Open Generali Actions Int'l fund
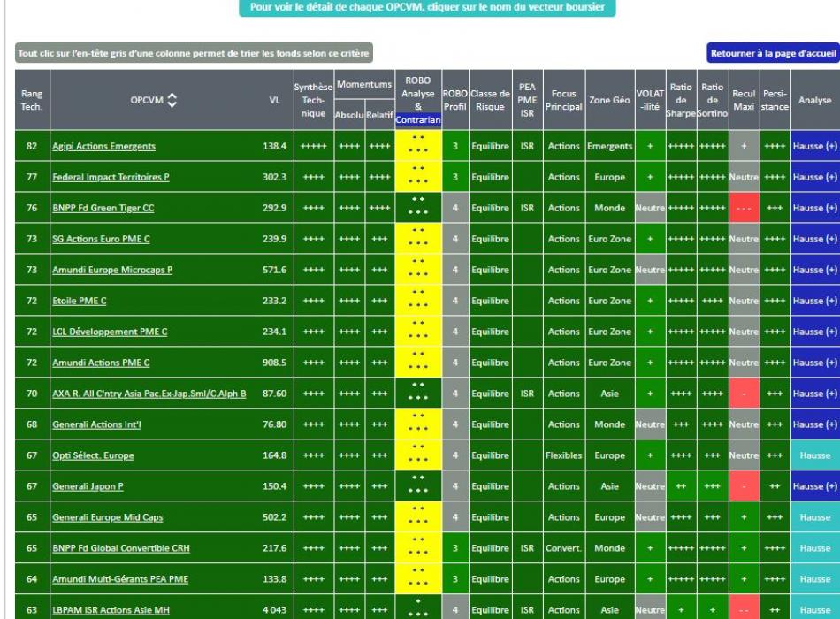 (96, 424)
